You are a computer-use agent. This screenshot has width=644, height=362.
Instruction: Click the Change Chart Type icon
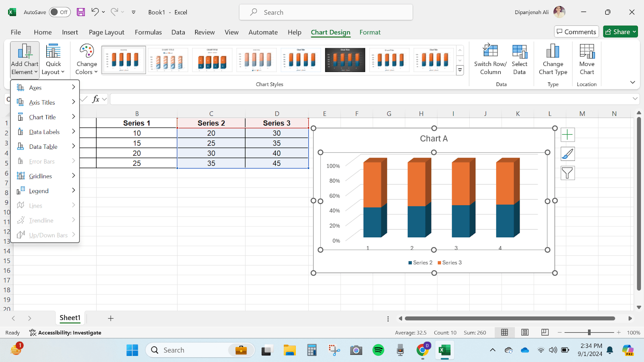[x=553, y=51]
